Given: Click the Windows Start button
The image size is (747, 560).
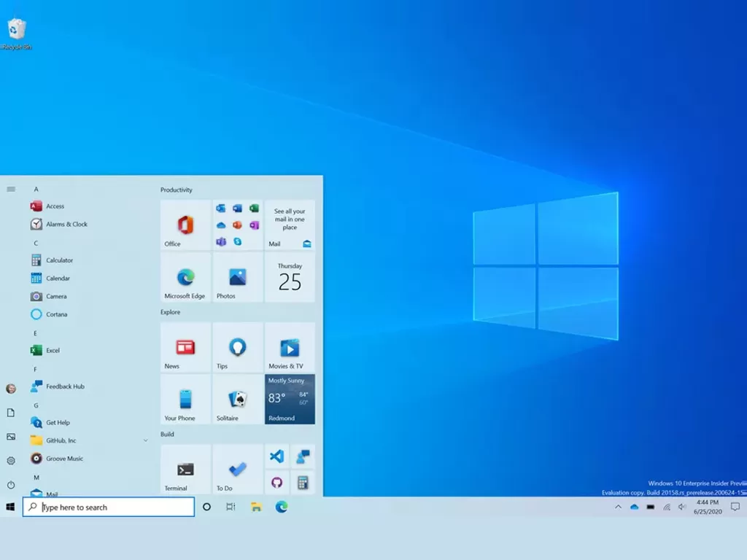Looking at the screenshot, I should pos(10,507).
